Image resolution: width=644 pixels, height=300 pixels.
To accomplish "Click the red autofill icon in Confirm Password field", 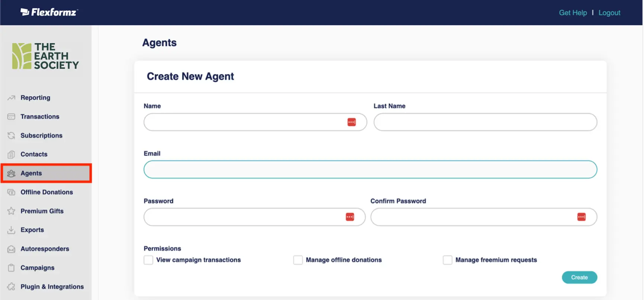I will click(581, 217).
